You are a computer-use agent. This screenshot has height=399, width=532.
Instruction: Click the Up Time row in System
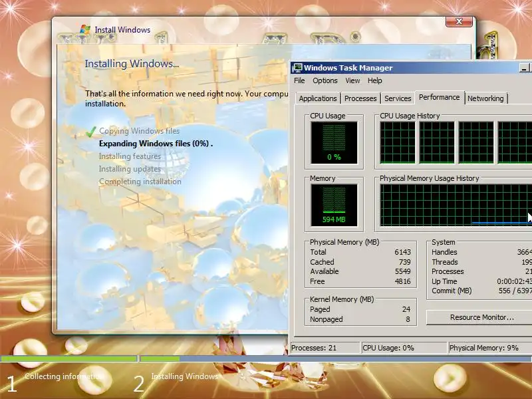tap(481, 281)
